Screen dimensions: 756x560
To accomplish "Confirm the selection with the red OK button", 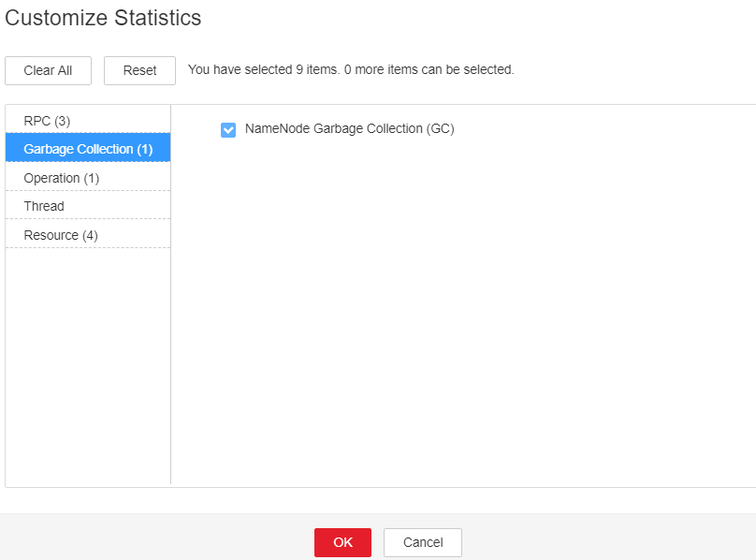I will [342, 542].
